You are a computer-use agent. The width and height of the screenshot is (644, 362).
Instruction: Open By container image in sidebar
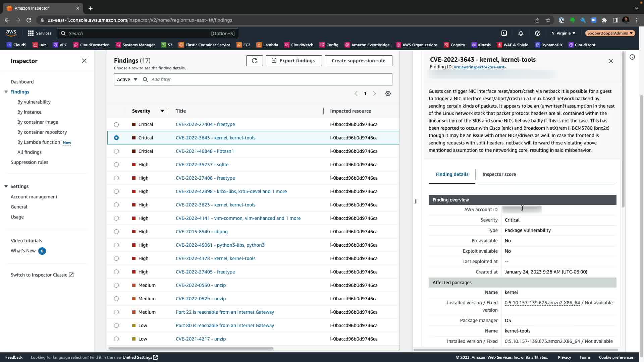click(38, 122)
